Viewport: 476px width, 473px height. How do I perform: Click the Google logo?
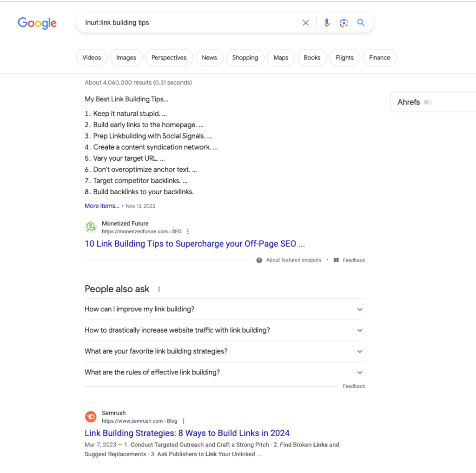point(37,23)
